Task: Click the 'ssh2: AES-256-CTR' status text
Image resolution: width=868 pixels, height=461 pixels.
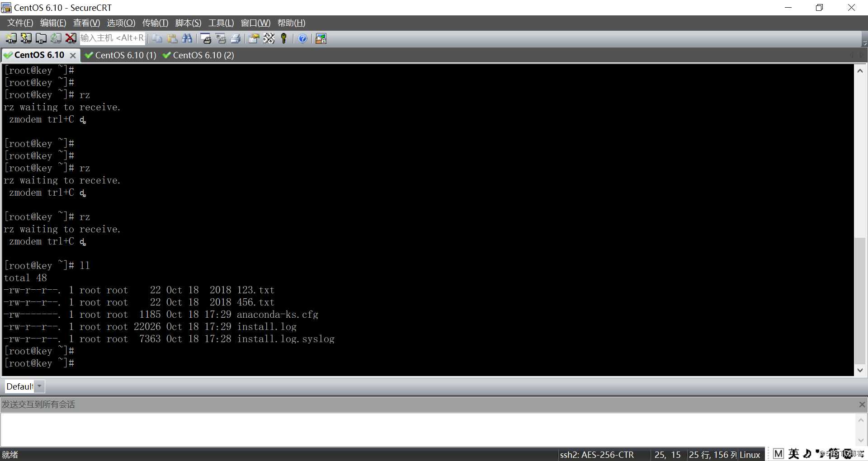Action: 597,455
